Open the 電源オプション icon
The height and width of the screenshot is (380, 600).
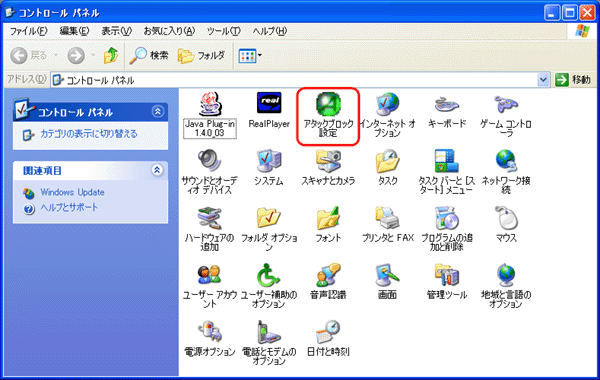[x=210, y=338]
